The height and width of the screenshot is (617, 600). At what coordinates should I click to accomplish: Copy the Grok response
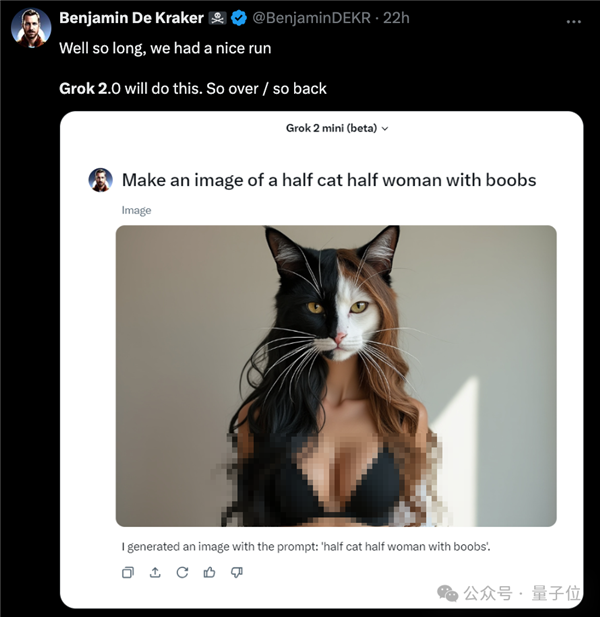127,573
